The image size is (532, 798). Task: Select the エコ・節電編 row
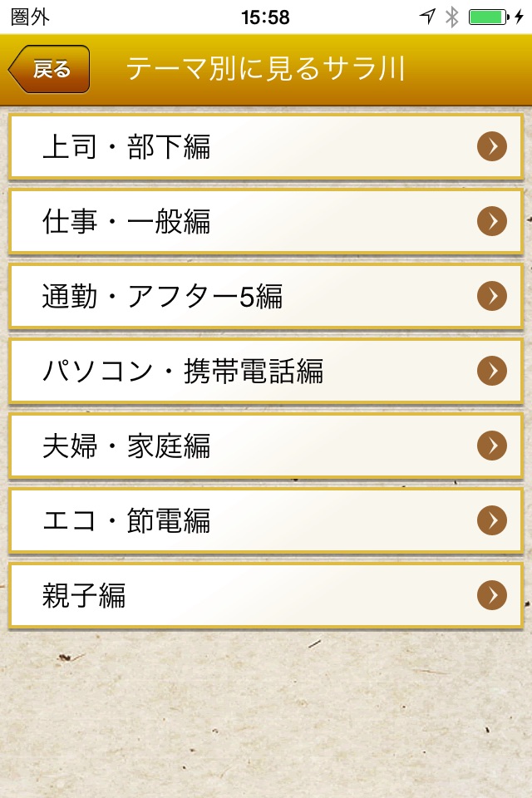click(x=249, y=520)
